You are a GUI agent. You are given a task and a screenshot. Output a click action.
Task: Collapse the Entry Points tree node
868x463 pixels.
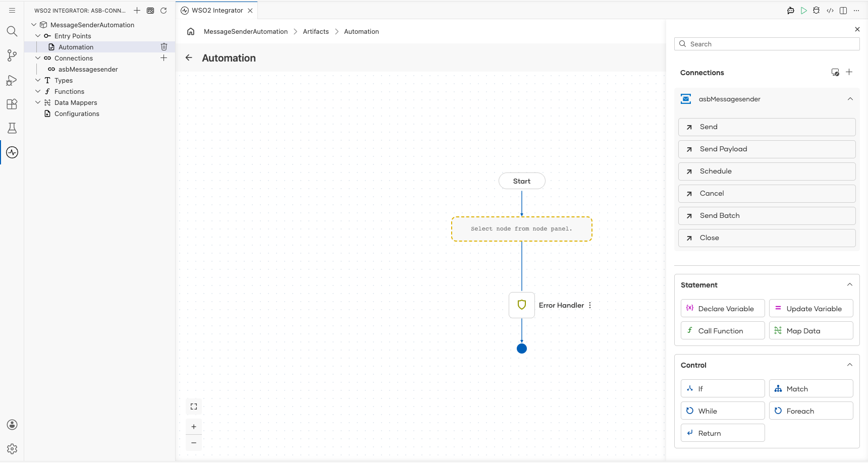(38, 36)
